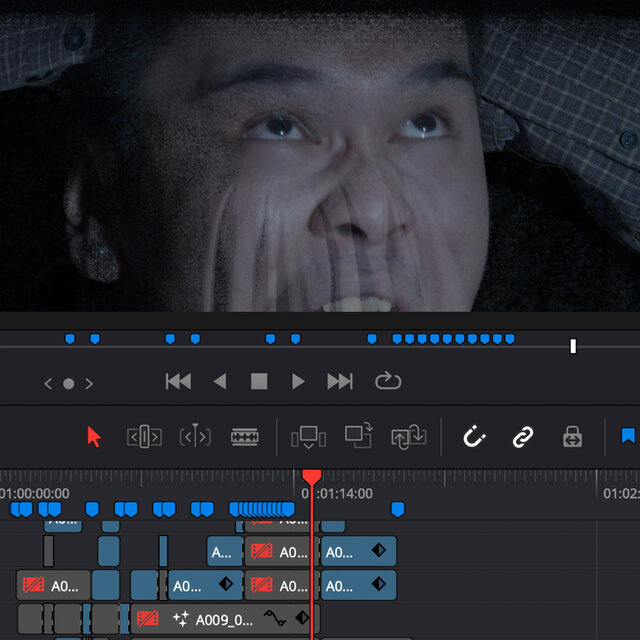The height and width of the screenshot is (640, 640).
Task: Activate Trim Edit mode tool
Action: (x=144, y=437)
